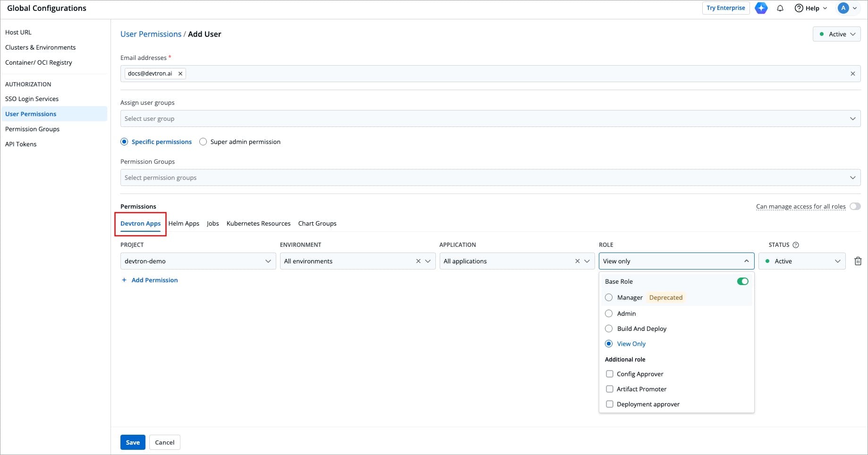This screenshot has width=868, height=455.
Task: Expand the Select user group dropdown
Action: point(490,118)
